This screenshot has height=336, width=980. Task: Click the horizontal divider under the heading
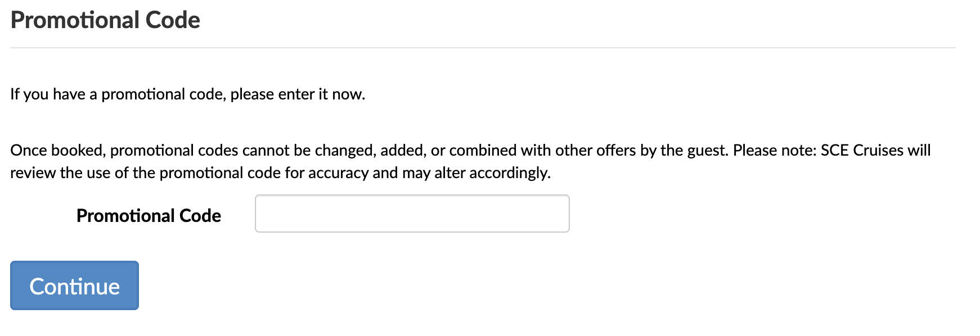pos(483,48)
